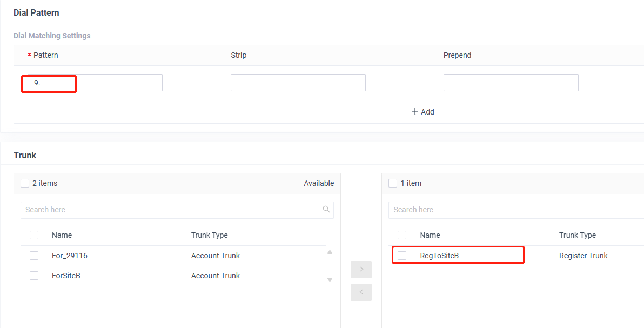The image size is (644, 328).
Task: Tick the Name header checkbox in selected table
Action: click(x=402, y=235)
